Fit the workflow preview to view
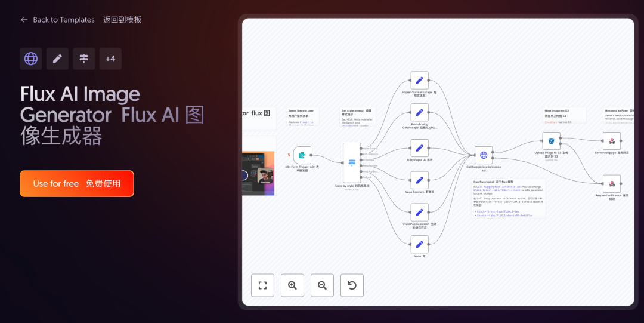The image size is (644, 323). pos(262,285)
